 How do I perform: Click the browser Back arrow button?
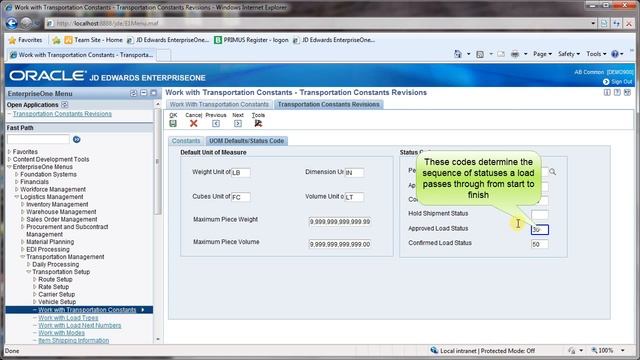[x=11, y=23]
